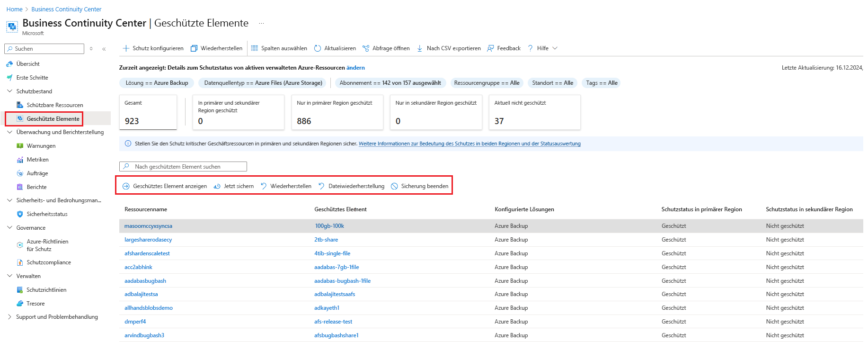868x342 pixels.
Task: Click the Schutzrichtlinien icon
Action: pos(20,290)
